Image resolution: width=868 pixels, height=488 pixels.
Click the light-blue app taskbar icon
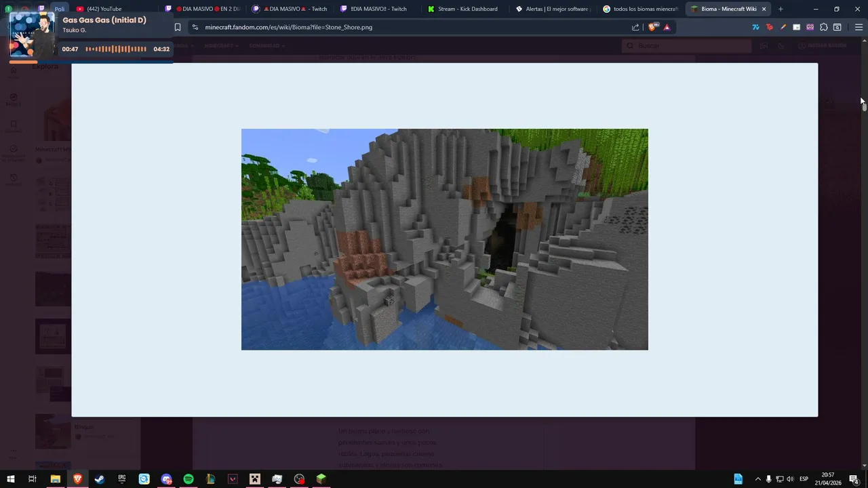click(144, 479)
